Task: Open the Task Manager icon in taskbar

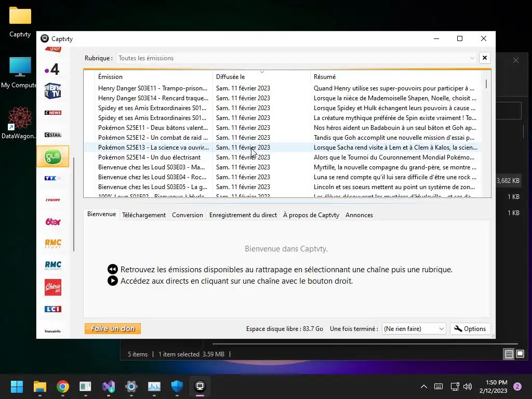Action: click(x=154, y=387)
